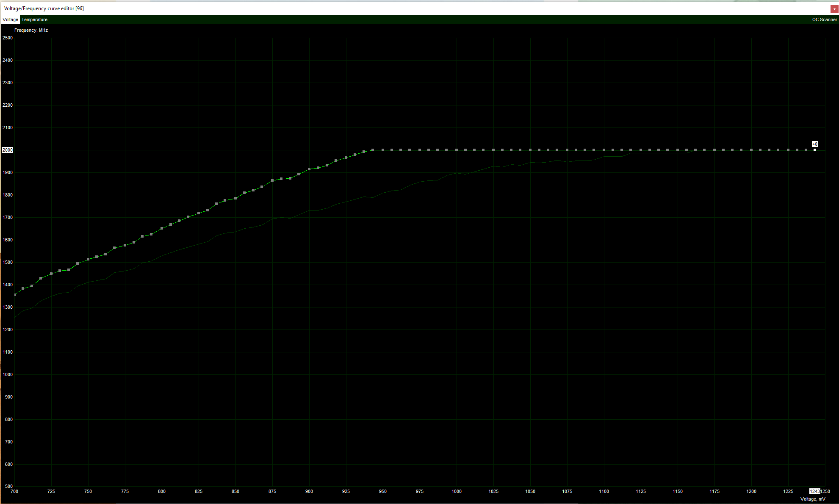Image resolution: width=839 pixels, height=504 pixels.
Task: Select the curve point at 850 mV
Action: click(x=235, y=198)
